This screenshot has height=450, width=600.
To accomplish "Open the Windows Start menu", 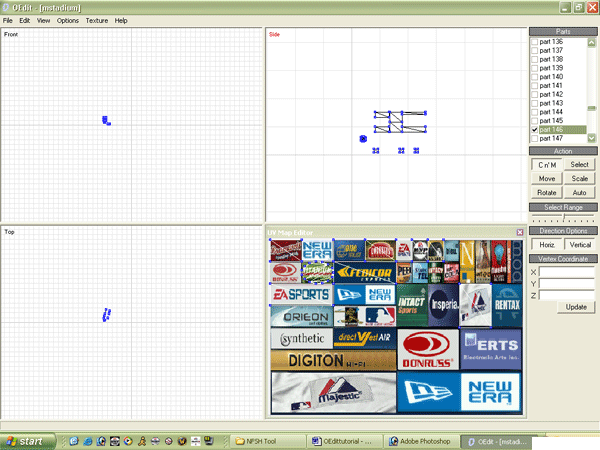I will coord(27,441).
